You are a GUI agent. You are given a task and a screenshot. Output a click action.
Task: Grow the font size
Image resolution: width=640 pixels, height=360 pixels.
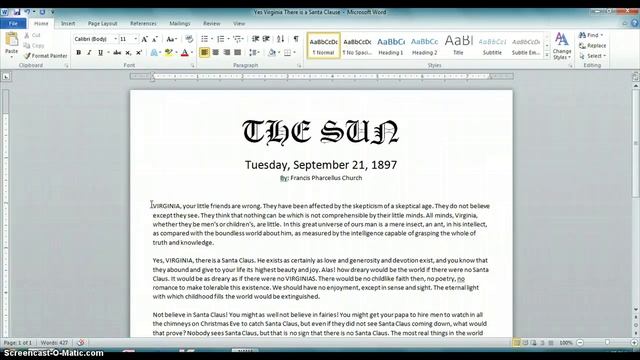144,39
